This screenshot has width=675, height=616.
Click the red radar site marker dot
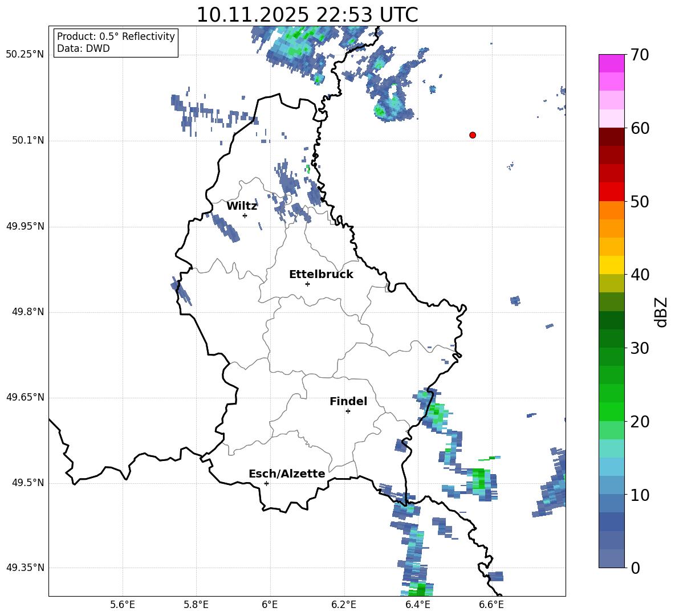pos(473,135)
